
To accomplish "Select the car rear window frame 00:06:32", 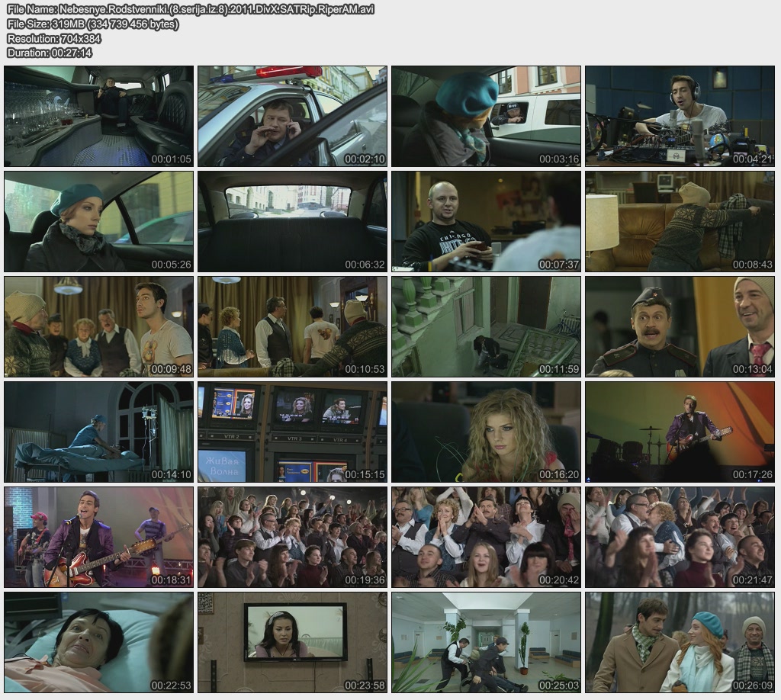I will [x=293, y=221].
